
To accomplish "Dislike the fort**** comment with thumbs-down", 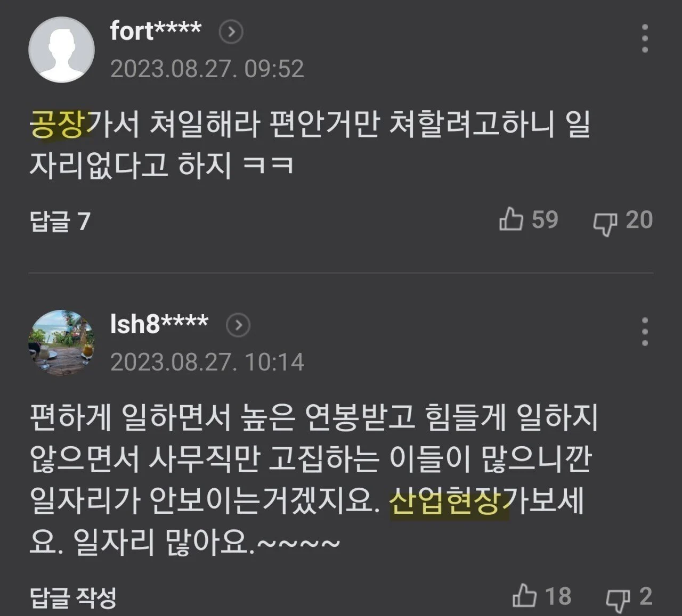I will pyautogui.click(x=605, y=221).
